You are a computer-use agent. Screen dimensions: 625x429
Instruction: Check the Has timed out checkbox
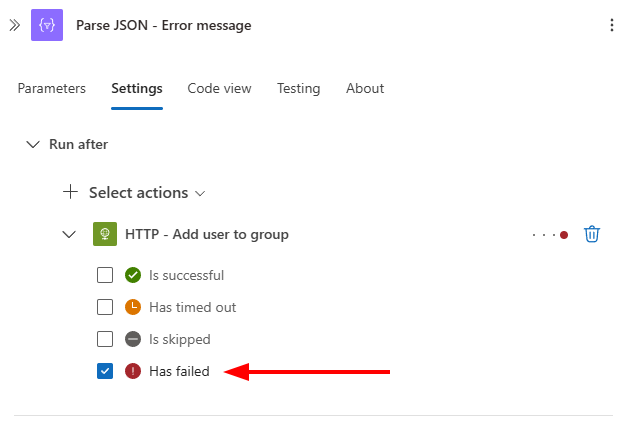[105, 307]
